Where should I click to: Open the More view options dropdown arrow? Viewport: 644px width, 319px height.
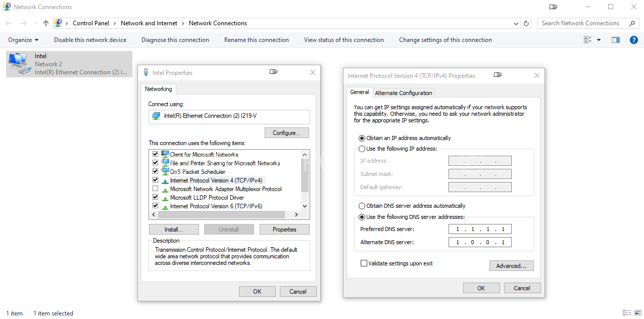(x=599, y=40)
